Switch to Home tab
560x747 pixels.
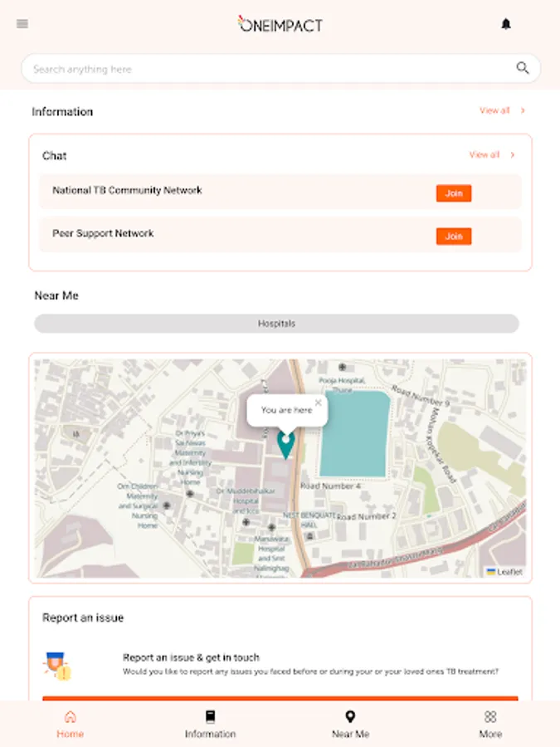coord(70,724)
